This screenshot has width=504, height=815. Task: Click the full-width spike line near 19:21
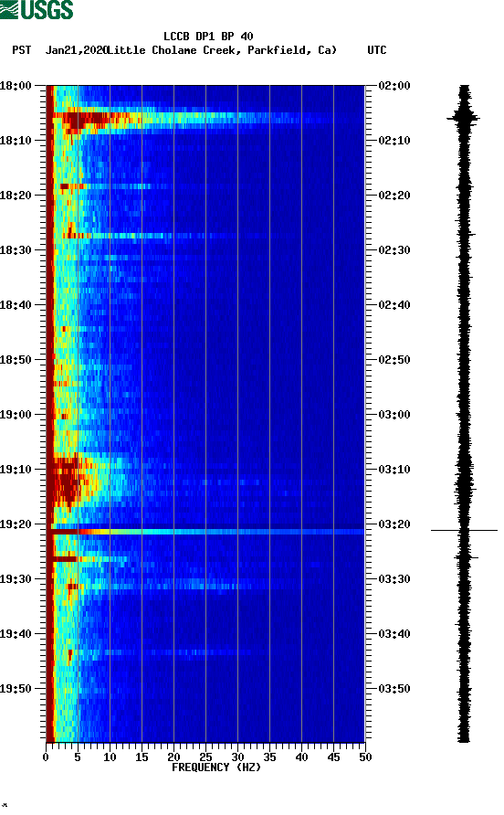click(205, 532)
